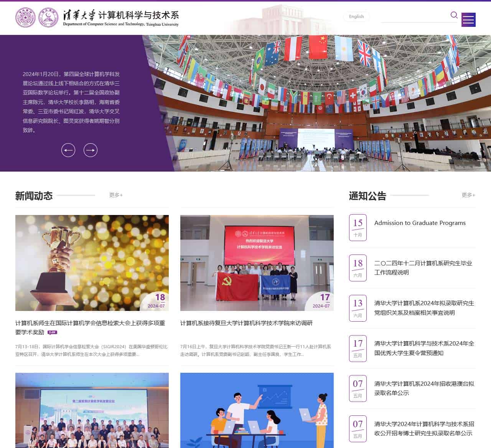491x448 pixels.
Task: Click the '15 十月' date badge
Action: 358,228
